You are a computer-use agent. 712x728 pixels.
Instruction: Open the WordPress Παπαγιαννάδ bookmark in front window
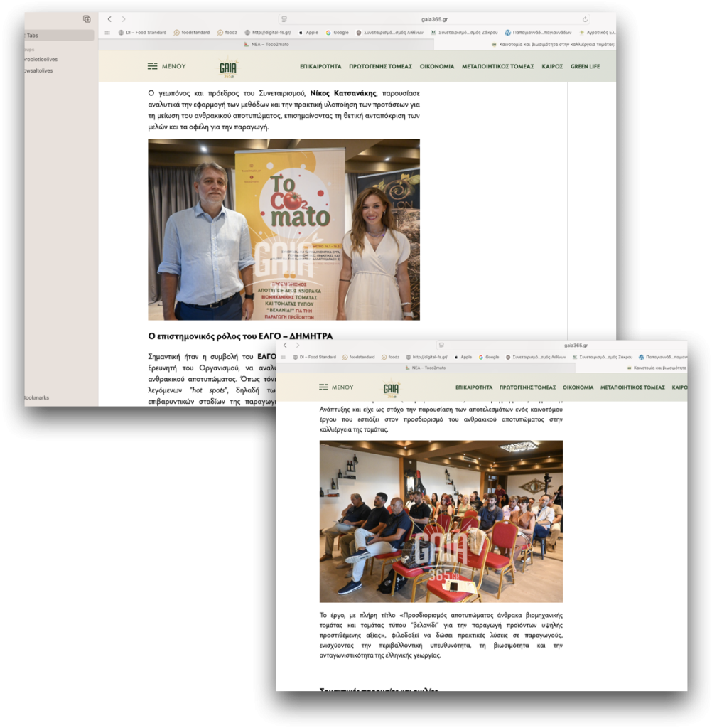662,357
